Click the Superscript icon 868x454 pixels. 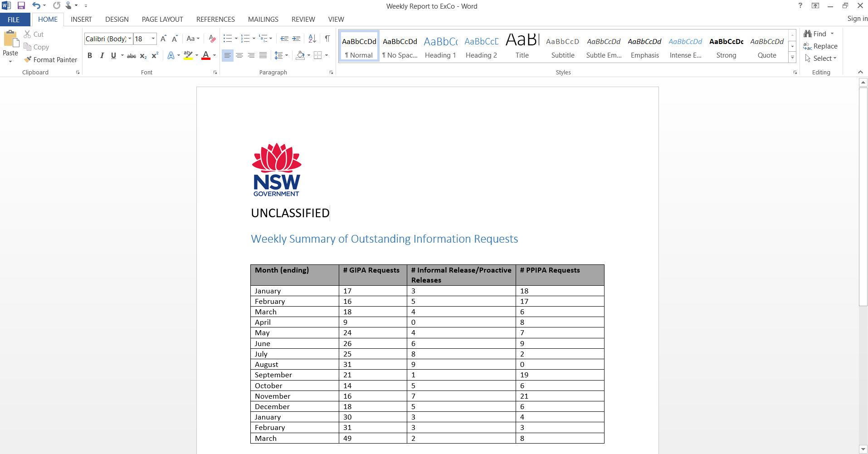(x=155, y=55)
